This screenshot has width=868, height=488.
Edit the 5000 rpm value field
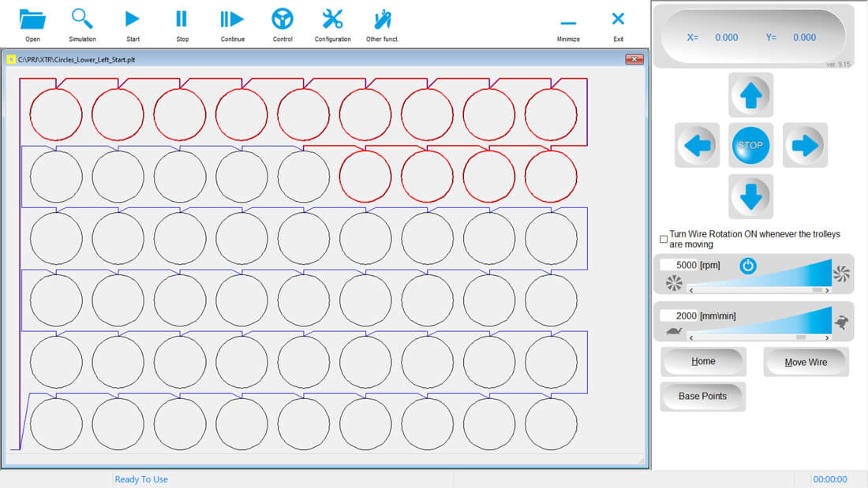[x=680, y=265]
